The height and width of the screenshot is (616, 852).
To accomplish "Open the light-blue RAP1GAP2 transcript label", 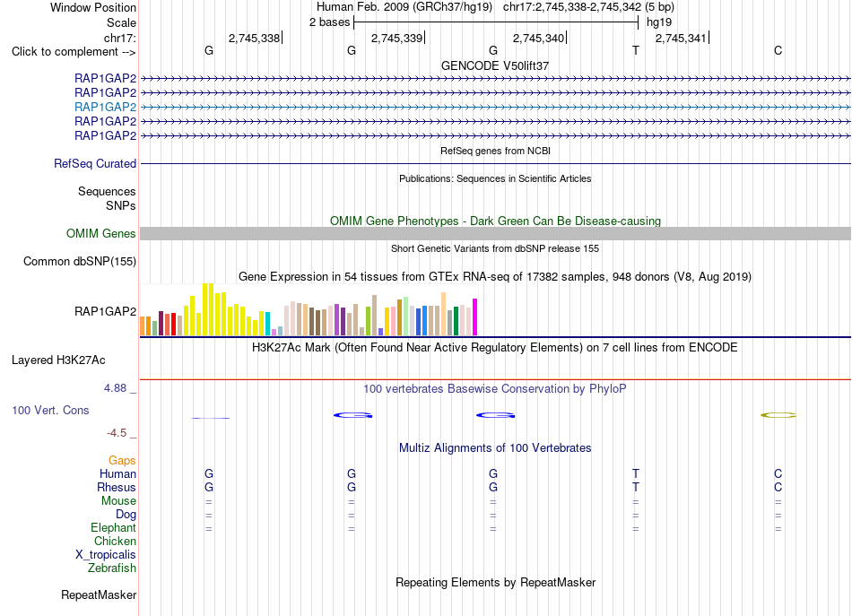I will coord(106,107).
